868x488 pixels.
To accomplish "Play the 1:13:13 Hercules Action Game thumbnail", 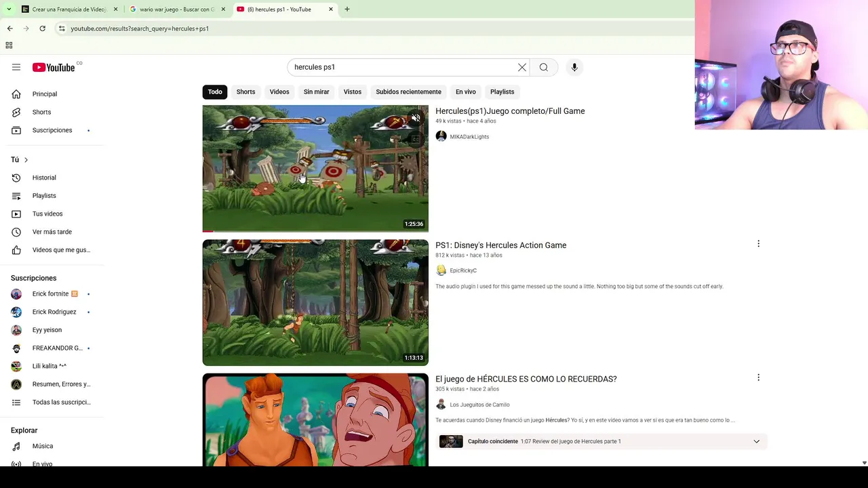I will [x=315, y=302].
